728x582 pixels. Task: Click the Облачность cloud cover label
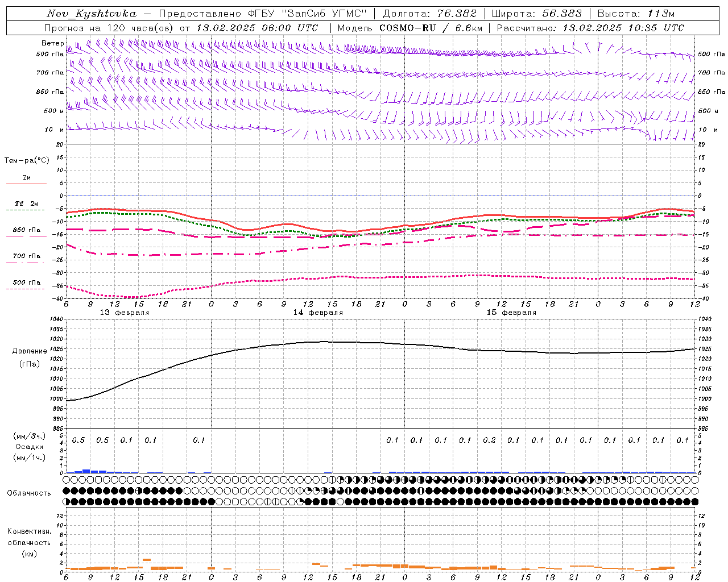pyautogui.click(x=29, y=493)
